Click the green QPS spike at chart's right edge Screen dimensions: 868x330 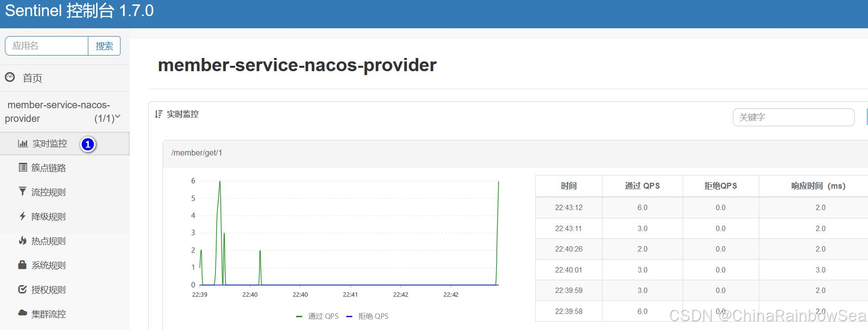click(x=498, y=233)
